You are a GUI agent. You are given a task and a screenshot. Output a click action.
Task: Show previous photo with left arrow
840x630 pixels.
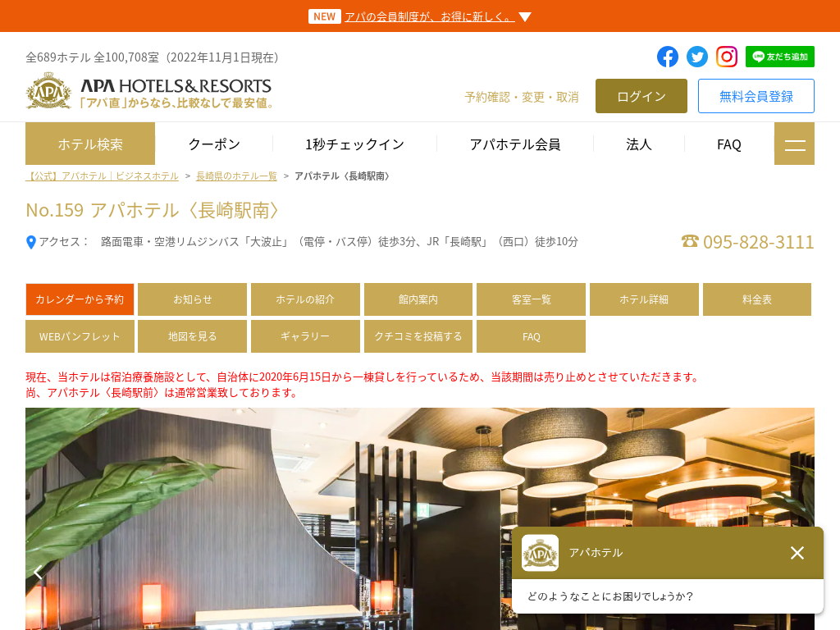click(38, 572)
